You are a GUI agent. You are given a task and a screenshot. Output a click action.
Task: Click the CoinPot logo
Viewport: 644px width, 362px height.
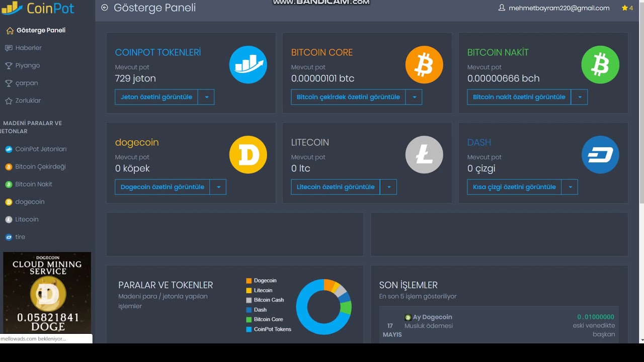[x=38, y=8]
